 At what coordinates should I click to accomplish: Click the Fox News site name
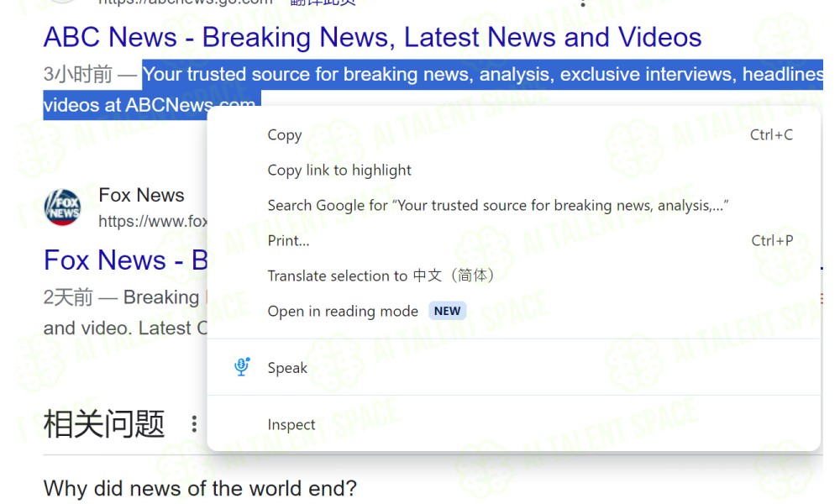pos(141,196)
